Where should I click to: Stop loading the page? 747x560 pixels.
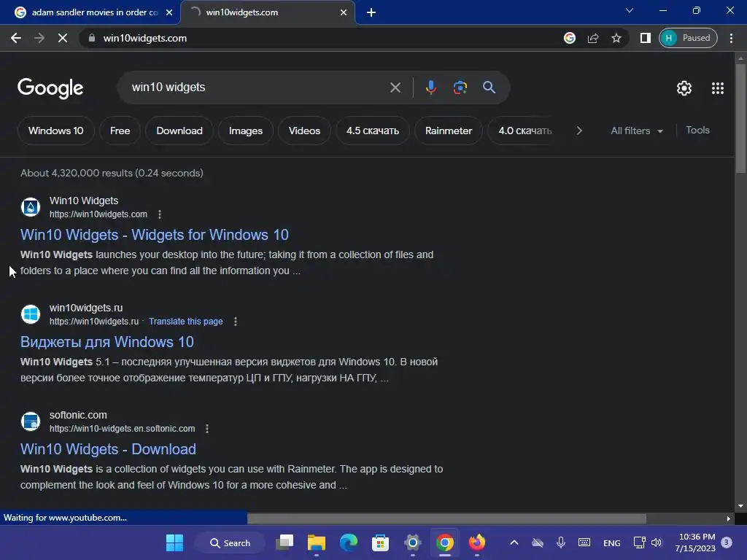click(63, 38)
